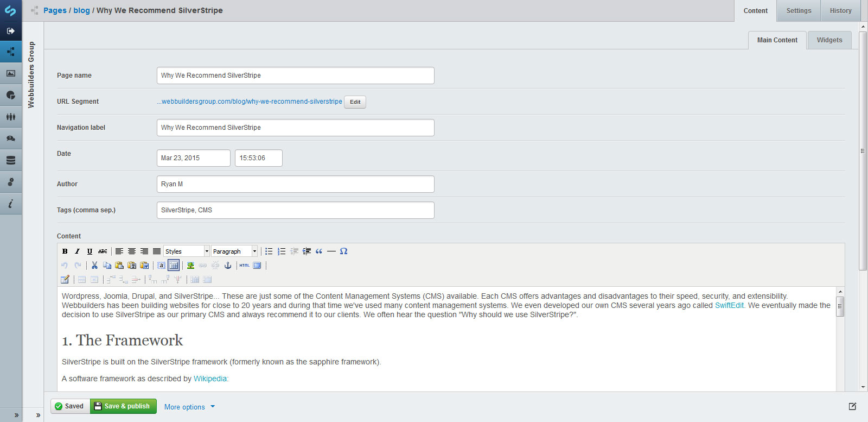
Task: Open the Security users sidebar icon
Action: (11, 117)
